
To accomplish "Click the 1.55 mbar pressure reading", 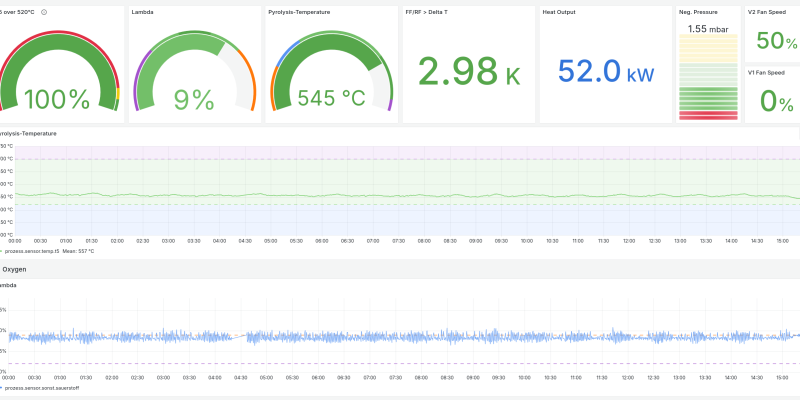I will click(x=708, y=29).
